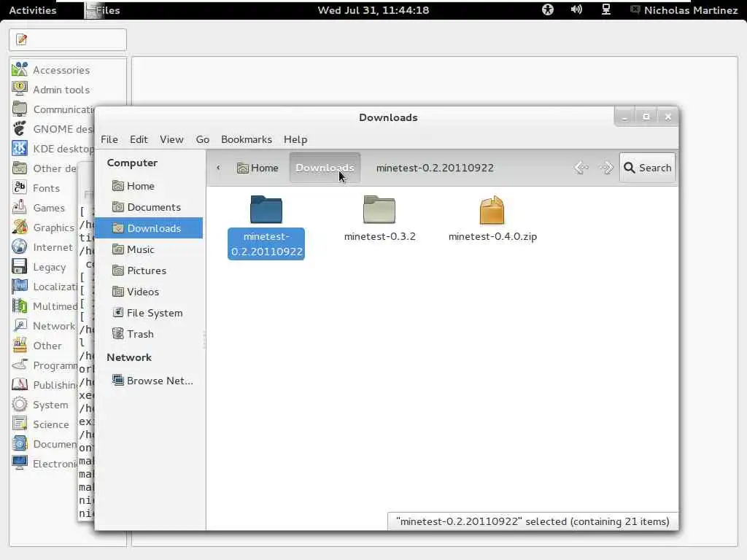Go forward with the right arrow icon
The image size is (747, 560).
[x=606, y=168]
